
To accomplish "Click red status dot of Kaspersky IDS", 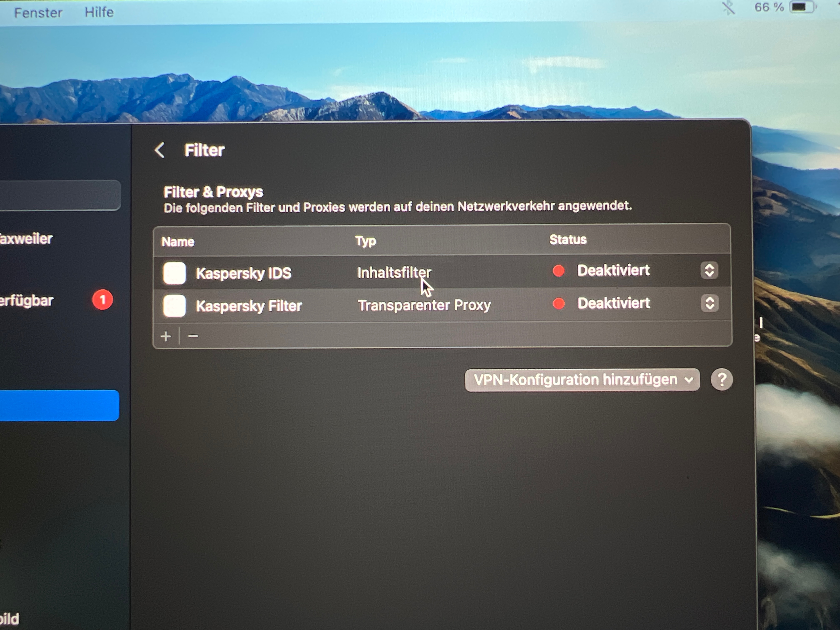I will tap(559, 271).
